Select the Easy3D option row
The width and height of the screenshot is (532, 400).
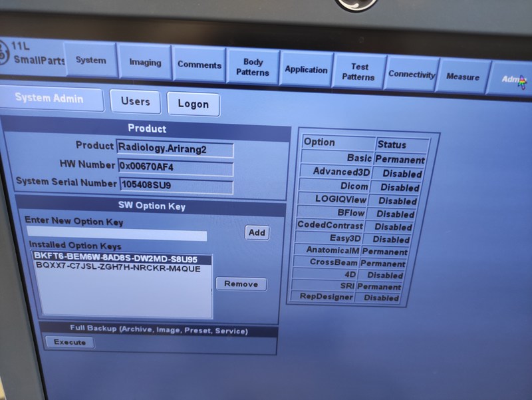pyautogui.click(x=352, y=239)
